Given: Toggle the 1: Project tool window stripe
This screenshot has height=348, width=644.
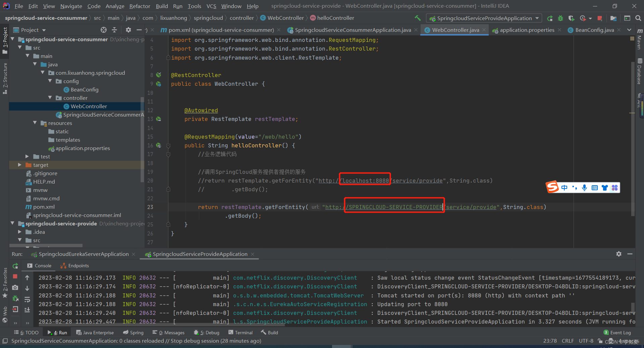Looking at the screenshot, I should (x=5, y=40).
